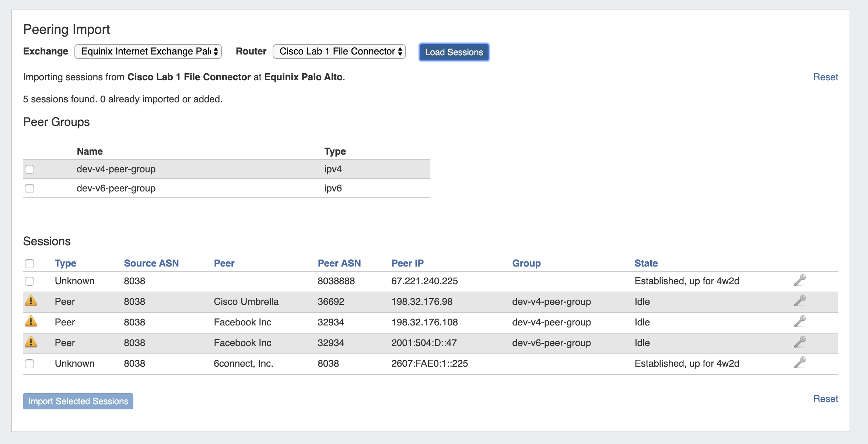Click warning icon on Facebook 198.32.176.108 row
Screen dimensions: 868x444
tap(31, 321)
